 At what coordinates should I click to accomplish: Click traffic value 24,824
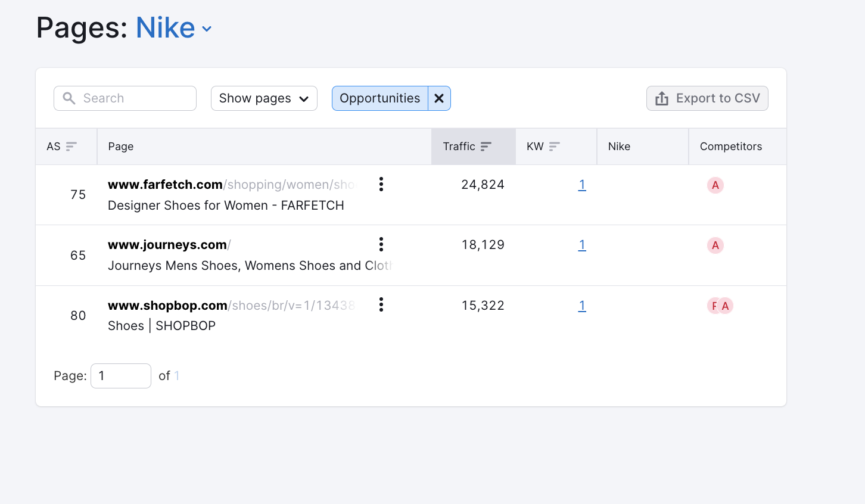click(483, 185)
